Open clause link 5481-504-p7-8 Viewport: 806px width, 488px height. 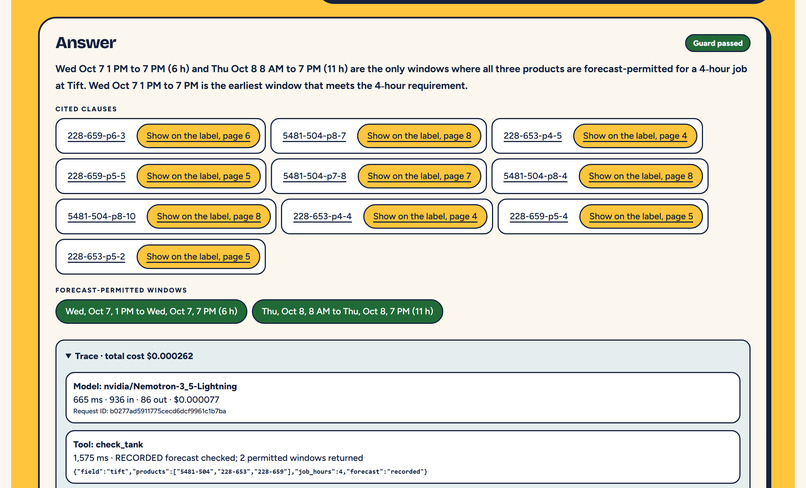tap(315, 176)
